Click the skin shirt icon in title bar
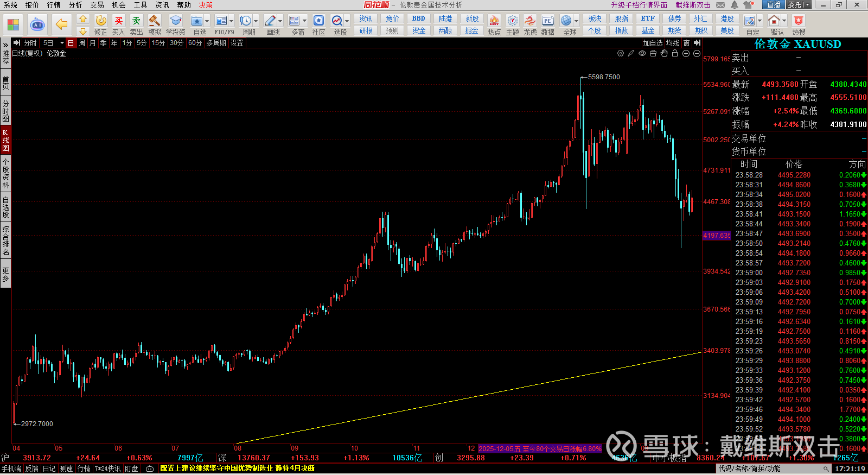 click(749, 5)
